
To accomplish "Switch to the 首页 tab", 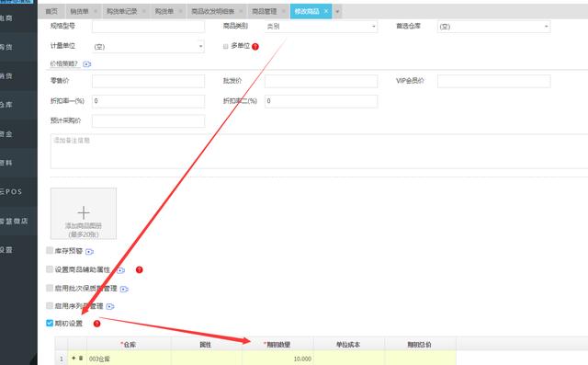I will click(51, 12).
